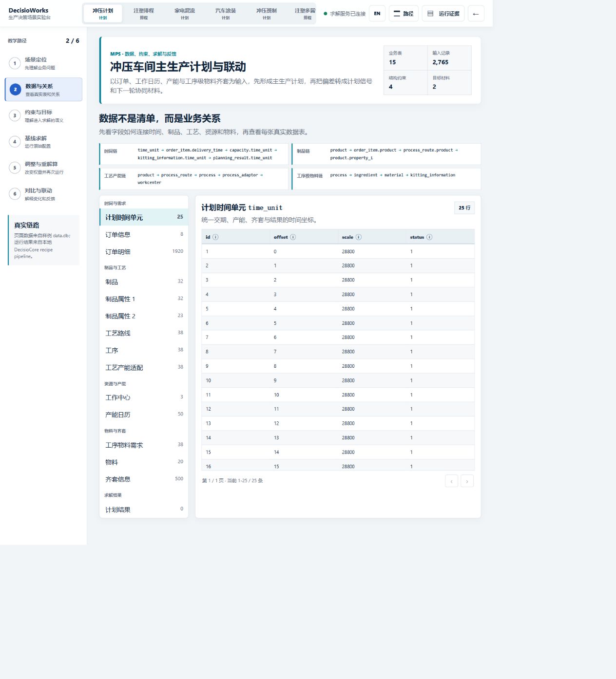Click the 求解服务已连接 status indicator
Screen dimensions: 616x679
pyautogui.click(x=345, y=14)
